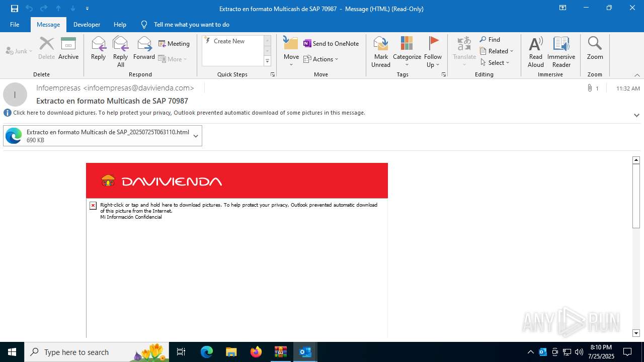Screen dimensions: 644x362
Task: Switch to the Developer tab
Action: [87, 24]
